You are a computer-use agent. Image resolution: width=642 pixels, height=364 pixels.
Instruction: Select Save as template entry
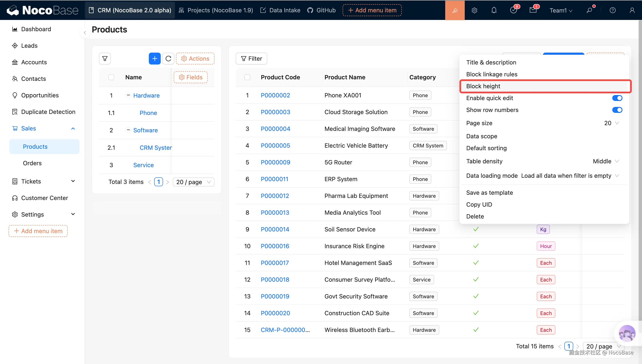point(544,193)
